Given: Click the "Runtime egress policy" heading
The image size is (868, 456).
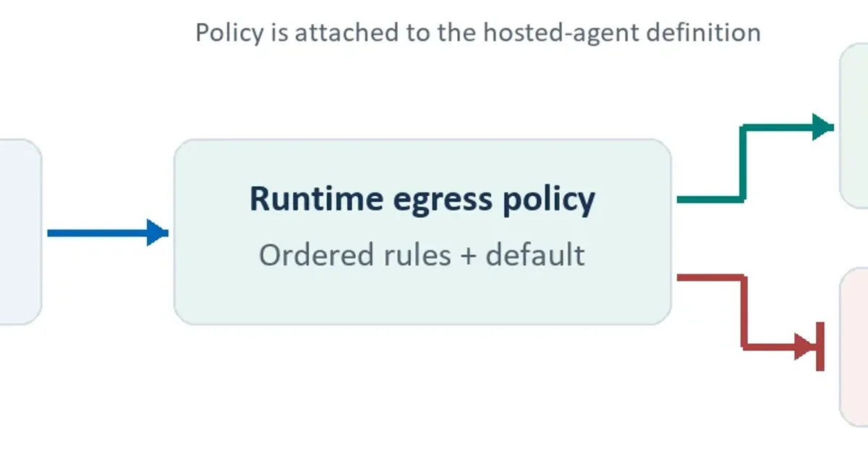Looking at the screenshot, I should coord(422,200).
